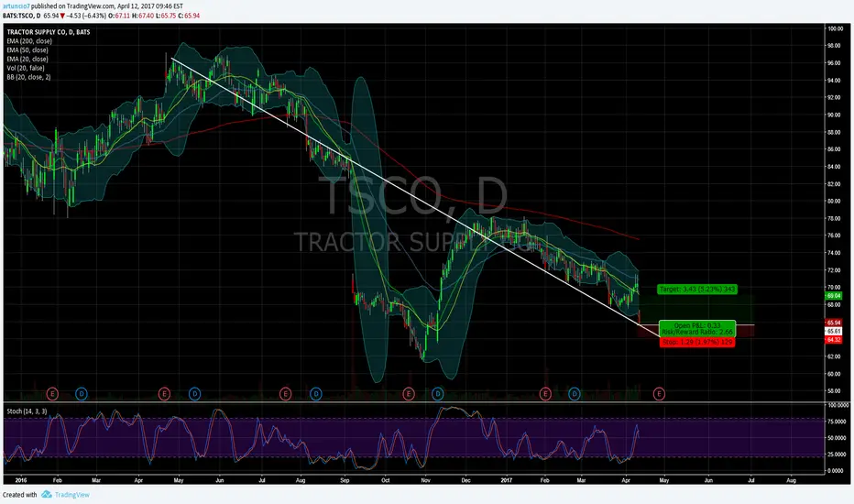Select the EMA (50, close) indicator label
This screenshot has height=504, width=854.
pos(27,50)
